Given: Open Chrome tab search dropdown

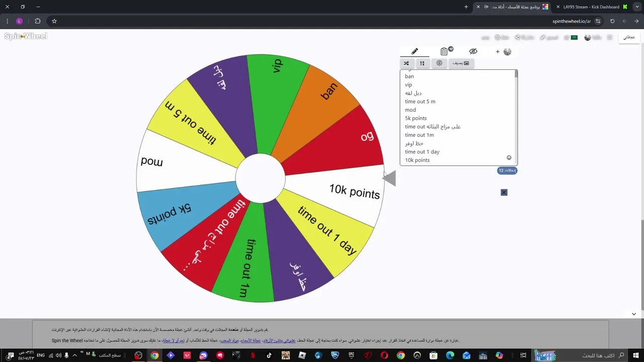Looking at the screenshot, I should pyautogui.click(x=637, y=7).
